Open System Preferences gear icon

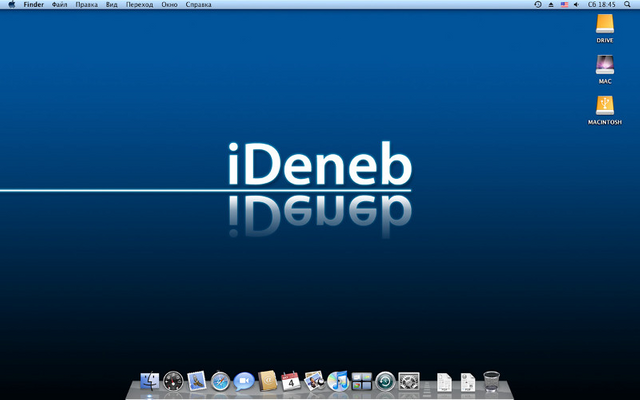point(409,382)
